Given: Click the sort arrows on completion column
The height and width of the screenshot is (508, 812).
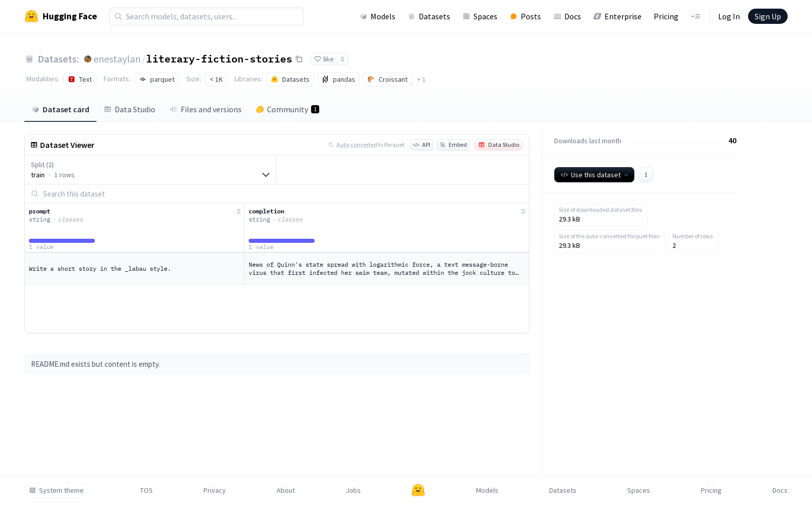Looking at the screenshot, I should pyautogui.click(x=523, y=211).
